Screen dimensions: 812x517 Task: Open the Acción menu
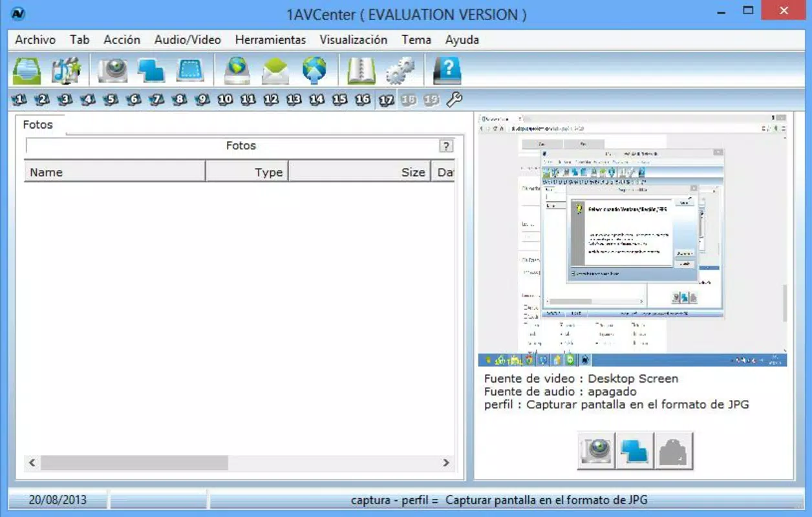pyautogui.click(x=122, y=39)
